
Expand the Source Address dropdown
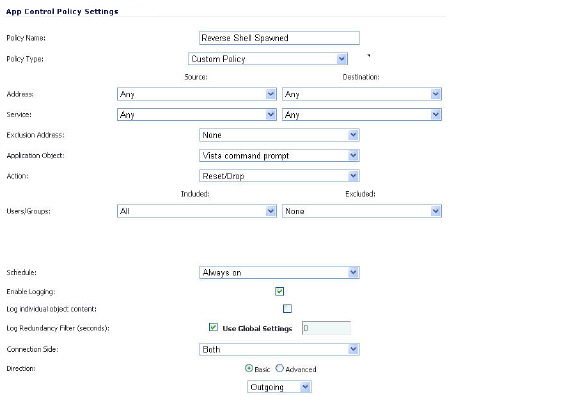click(197, 94)
